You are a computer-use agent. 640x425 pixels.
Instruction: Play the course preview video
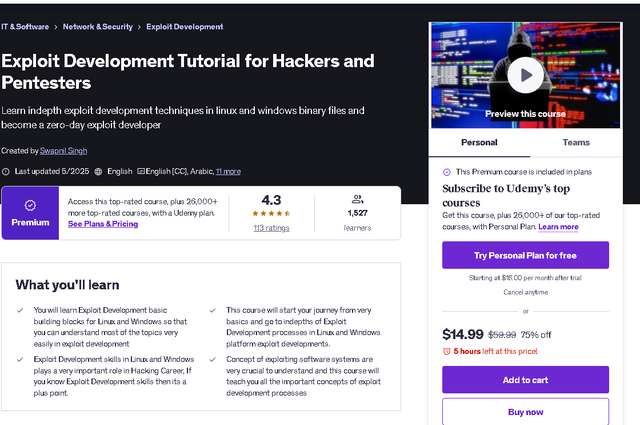click(x=525, y=75)
